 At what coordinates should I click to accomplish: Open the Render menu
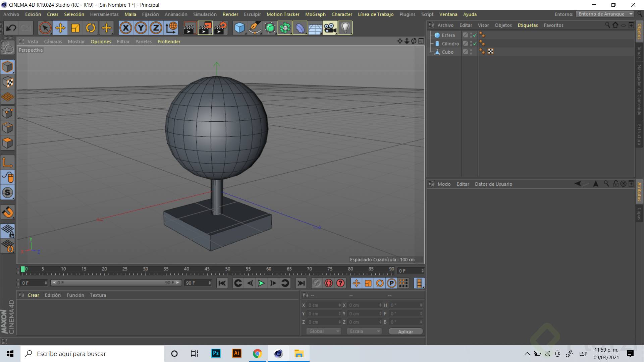pos(230,14)
